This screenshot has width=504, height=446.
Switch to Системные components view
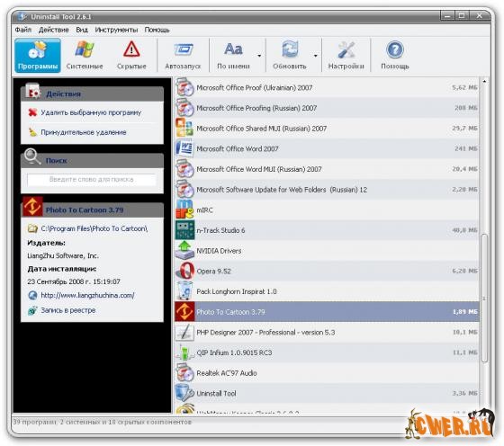tap(85, 56)
